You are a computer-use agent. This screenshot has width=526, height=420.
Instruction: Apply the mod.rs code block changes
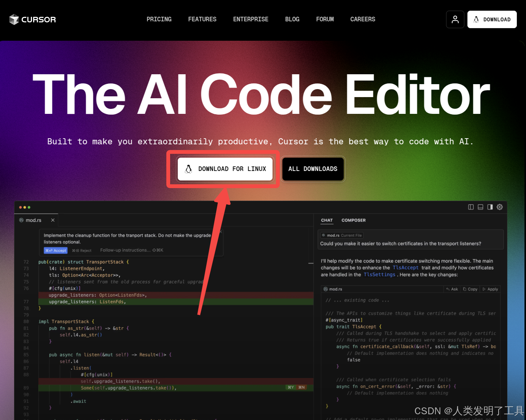pyautogui.click(x=490, y=289)
